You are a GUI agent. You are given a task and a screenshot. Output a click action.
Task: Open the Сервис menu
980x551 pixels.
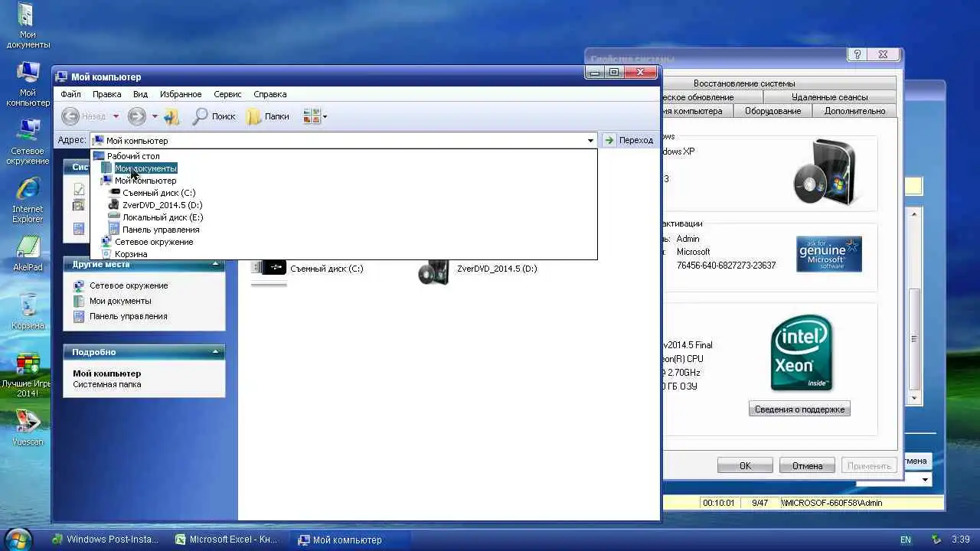coord(227,94)
